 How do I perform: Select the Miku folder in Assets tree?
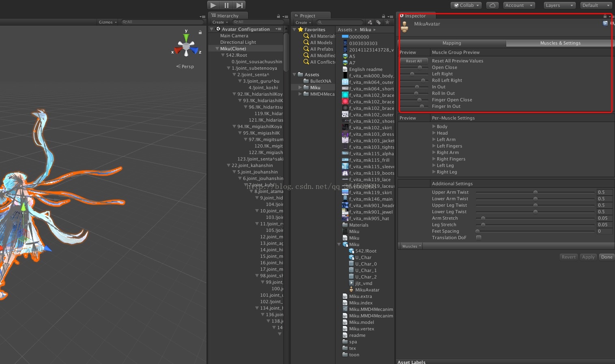point(312,88)
